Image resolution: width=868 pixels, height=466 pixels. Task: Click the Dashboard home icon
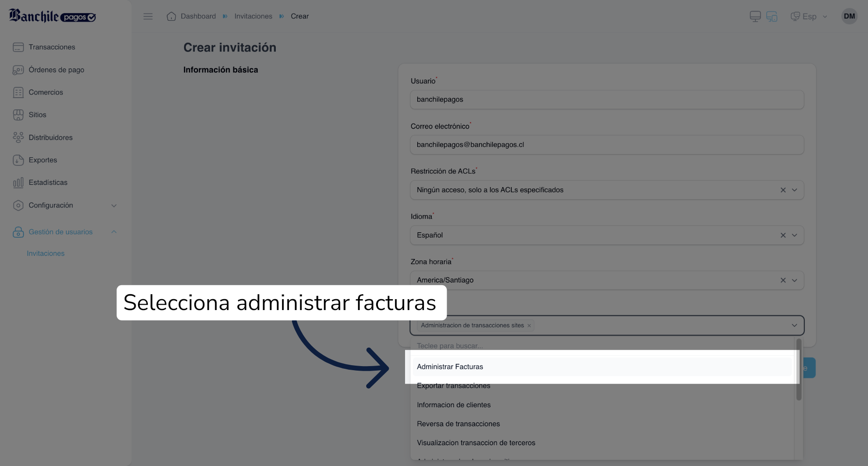(171, 16)
